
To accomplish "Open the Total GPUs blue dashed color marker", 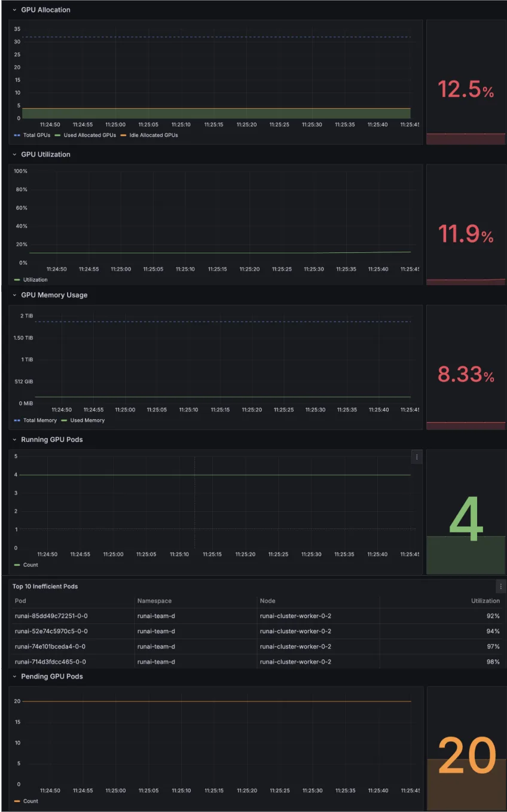I will pos(17,135).
